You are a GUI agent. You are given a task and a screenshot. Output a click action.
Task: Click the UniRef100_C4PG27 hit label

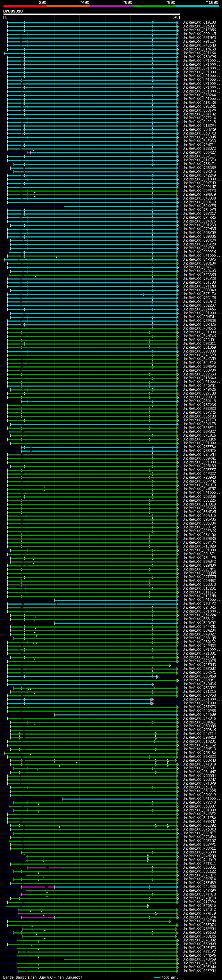click(199, 473)
